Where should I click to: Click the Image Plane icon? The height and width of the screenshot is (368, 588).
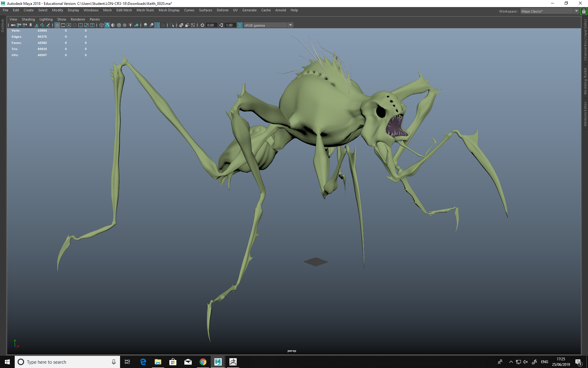(36, 25)
